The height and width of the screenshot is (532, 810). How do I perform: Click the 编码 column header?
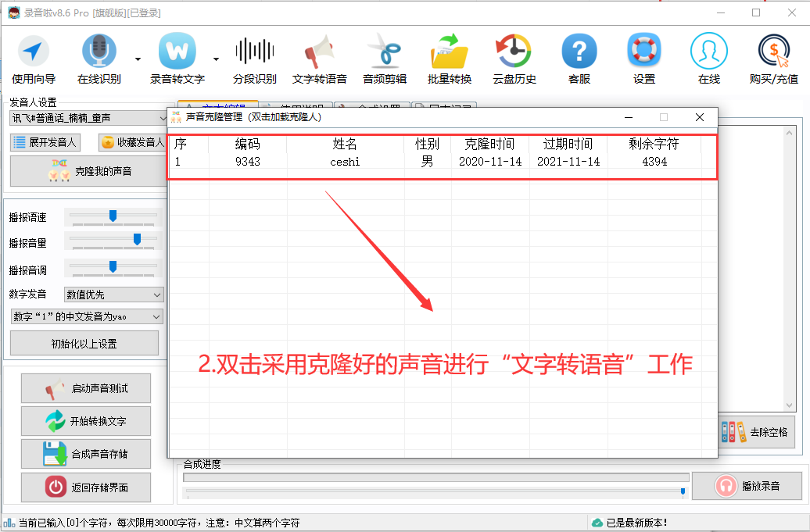point(247,144)
